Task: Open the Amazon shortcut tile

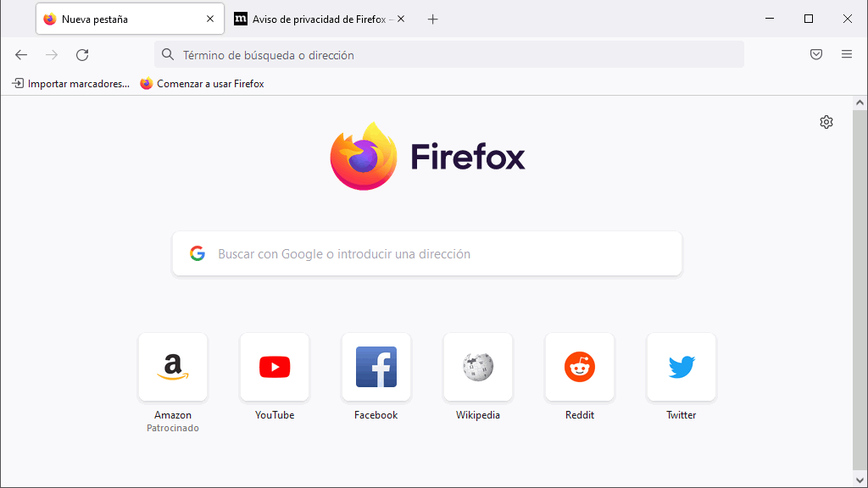Action: (x=173, y=367)
